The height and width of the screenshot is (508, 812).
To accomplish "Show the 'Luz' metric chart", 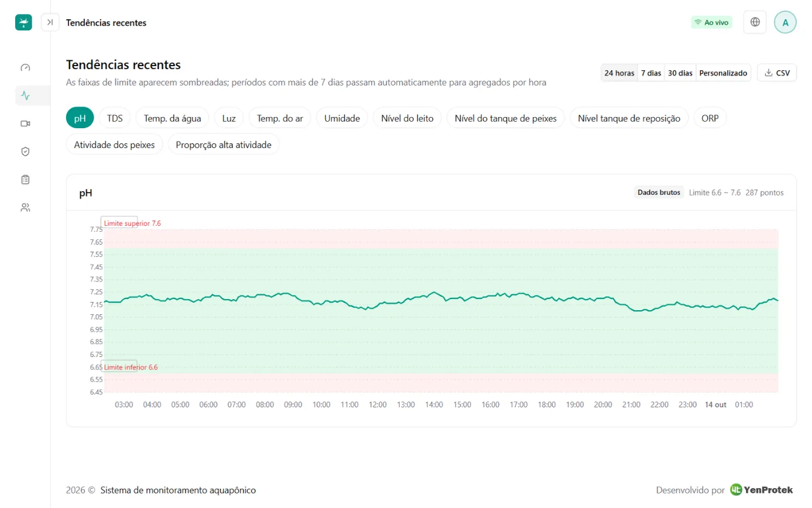I will pos(229,118).
